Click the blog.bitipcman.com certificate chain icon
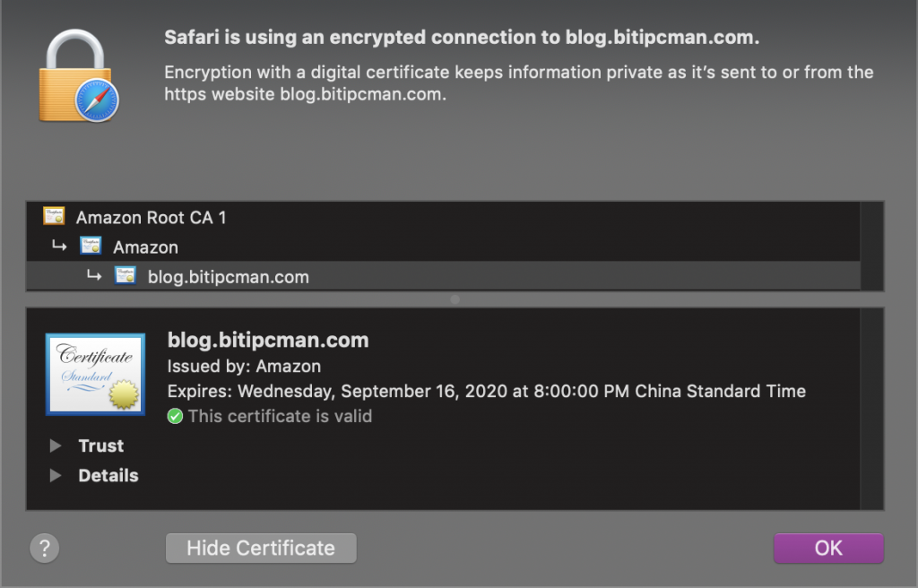Screen dimensions: 918x588 point(126,275)
